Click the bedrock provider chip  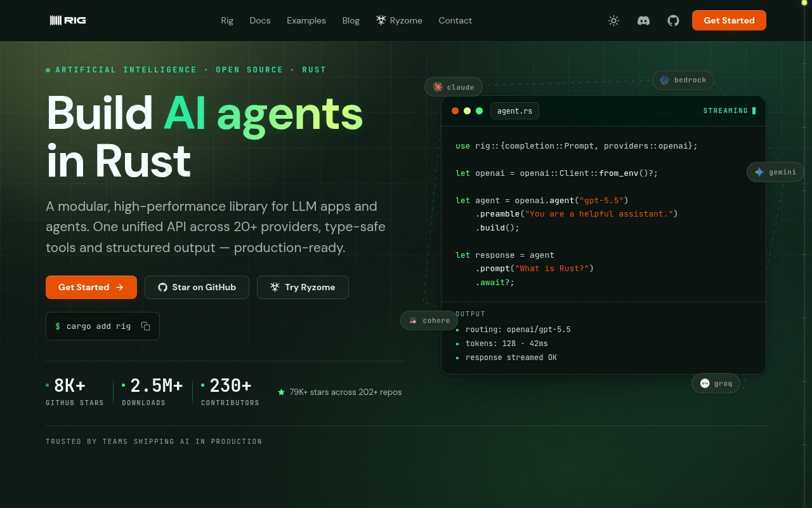(683, 80)
